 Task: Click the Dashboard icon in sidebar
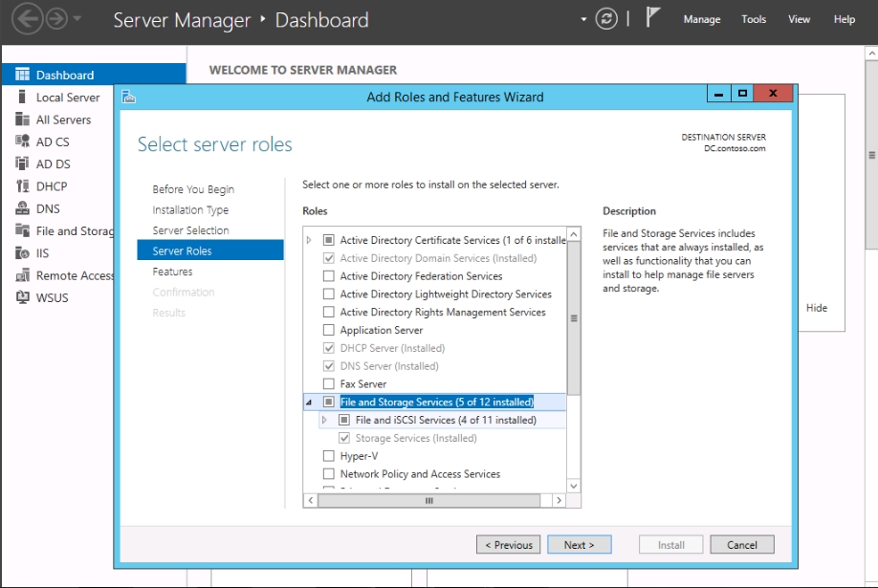[x=22, y=75]
